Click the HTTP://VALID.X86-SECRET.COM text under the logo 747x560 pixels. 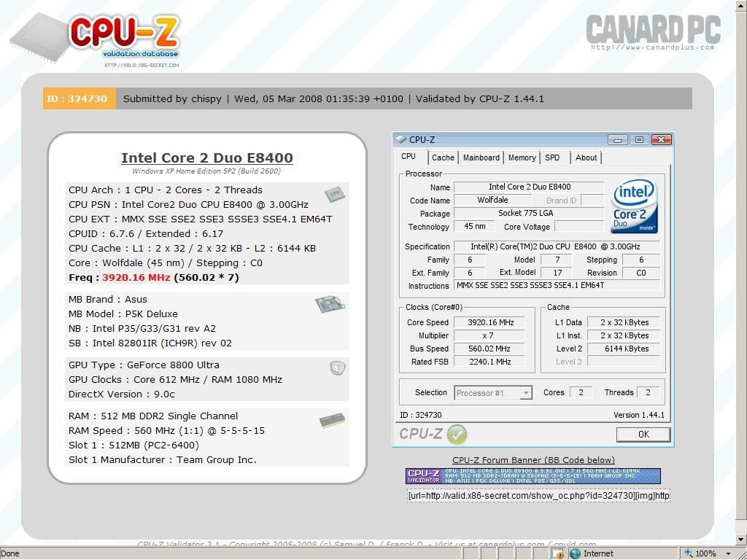[x=142, y=65]
